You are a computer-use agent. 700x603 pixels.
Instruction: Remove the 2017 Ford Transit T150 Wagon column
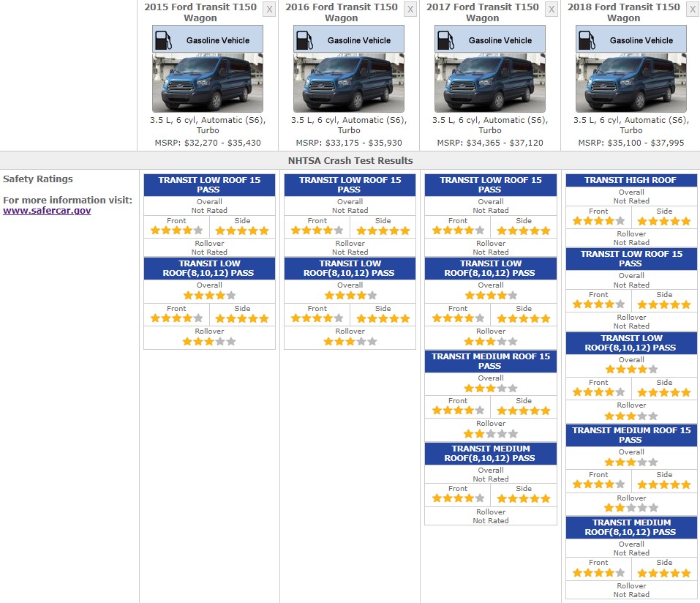552,10
